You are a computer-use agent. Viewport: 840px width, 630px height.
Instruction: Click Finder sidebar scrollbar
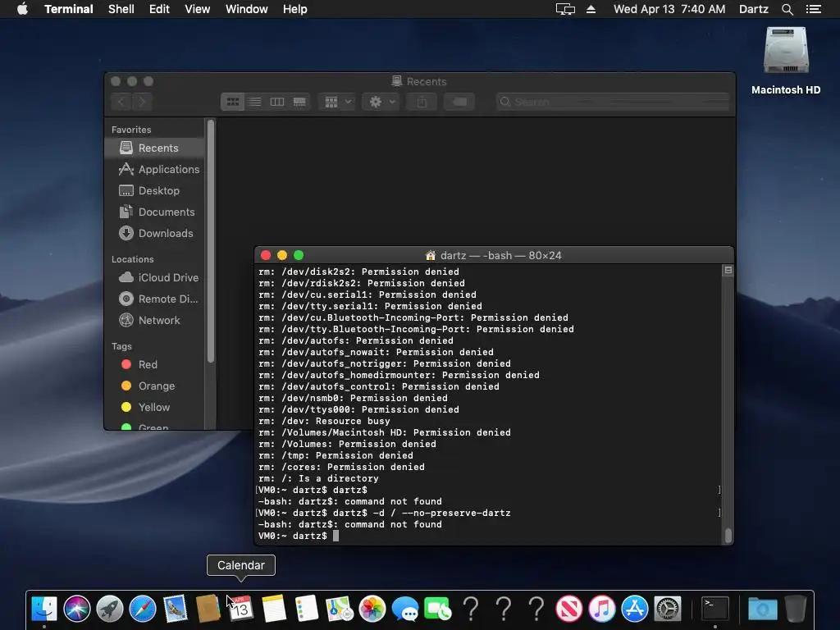(211, 241)
